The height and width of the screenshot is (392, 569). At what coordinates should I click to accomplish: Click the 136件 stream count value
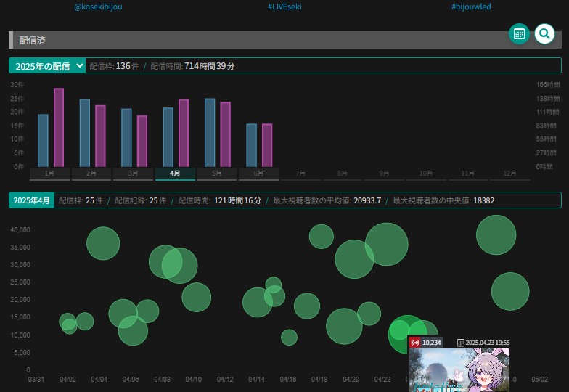coord(127,65)
